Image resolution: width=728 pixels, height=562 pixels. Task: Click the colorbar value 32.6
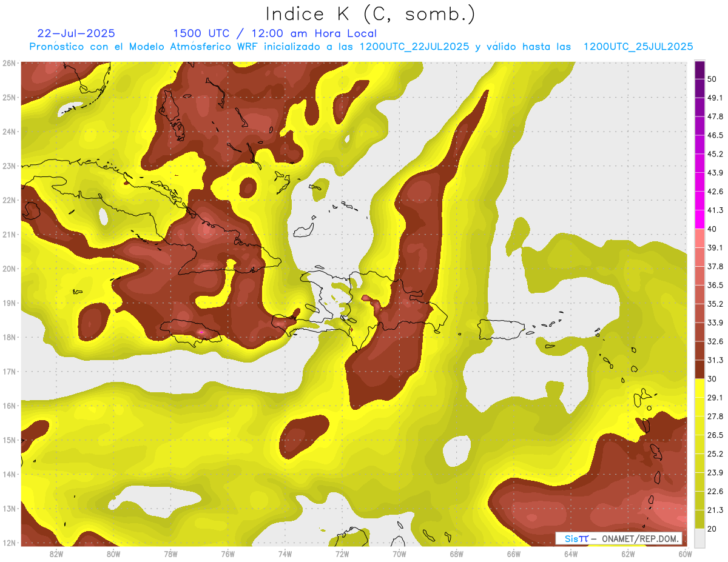click(715, 341)
